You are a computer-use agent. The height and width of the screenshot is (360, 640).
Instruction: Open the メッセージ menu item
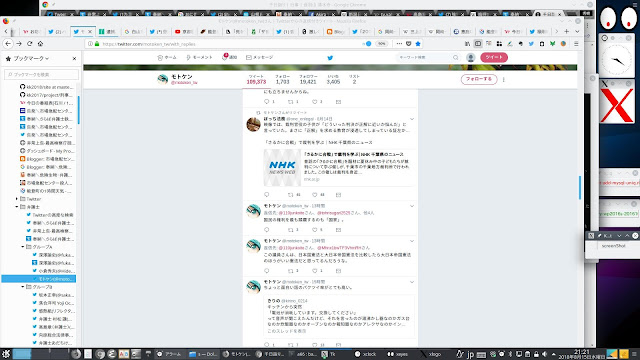point(259,58)
